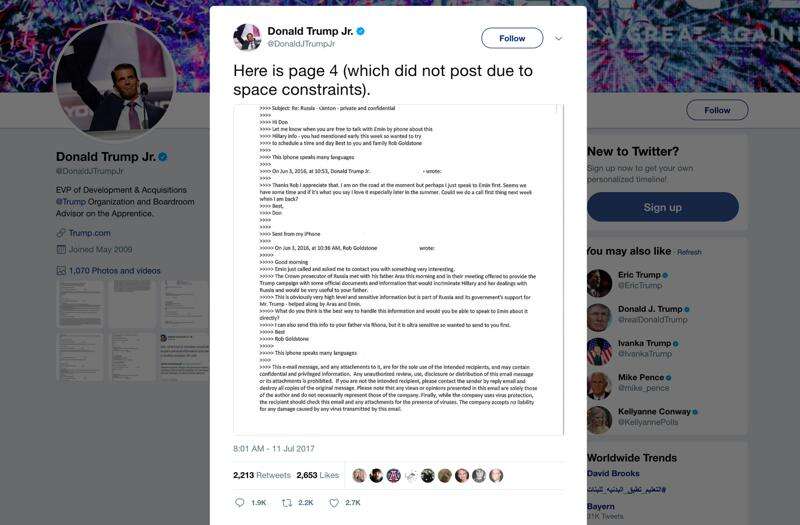Open the email page 4 image
The height and width of the screenshot is (525, 800).
point(398,269)
